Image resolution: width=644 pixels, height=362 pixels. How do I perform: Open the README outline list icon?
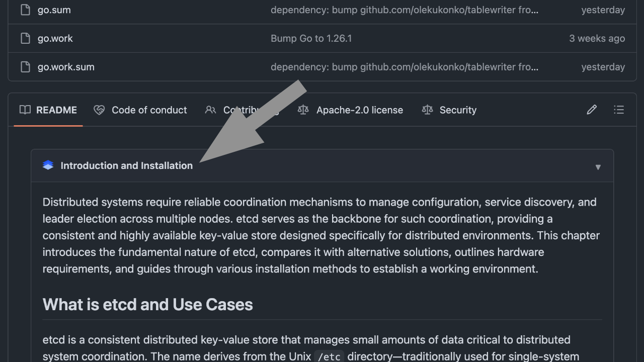click(x=619, y=110)
